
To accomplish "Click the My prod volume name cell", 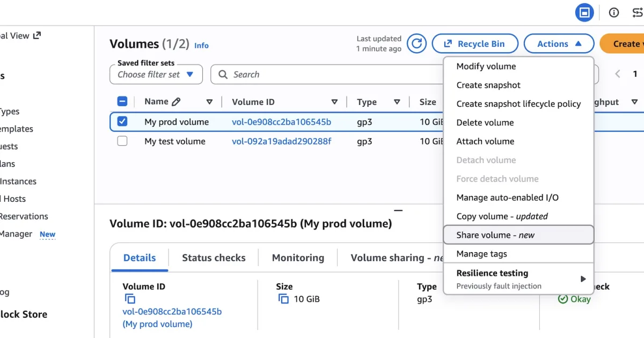I will click(x=177, y=122).
